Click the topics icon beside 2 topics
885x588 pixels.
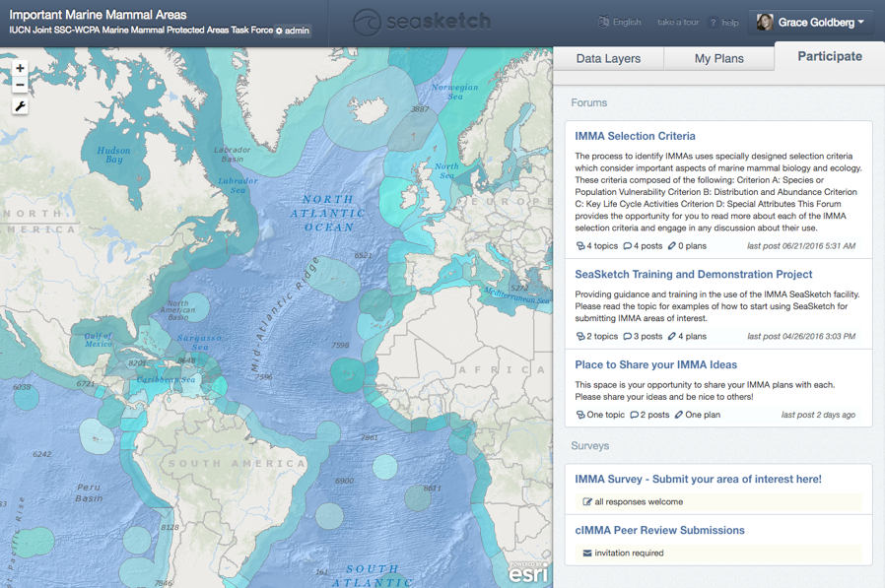click(580, 336)
